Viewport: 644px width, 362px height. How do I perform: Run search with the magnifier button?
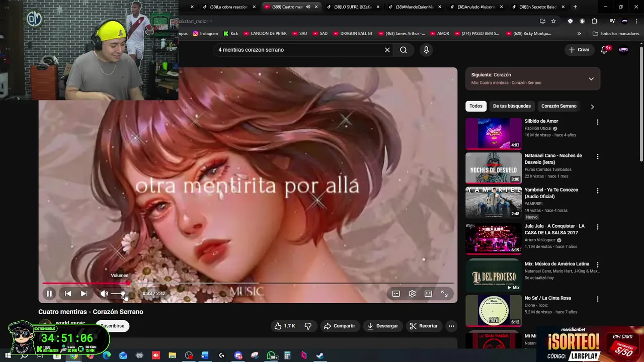coord(404,50)
